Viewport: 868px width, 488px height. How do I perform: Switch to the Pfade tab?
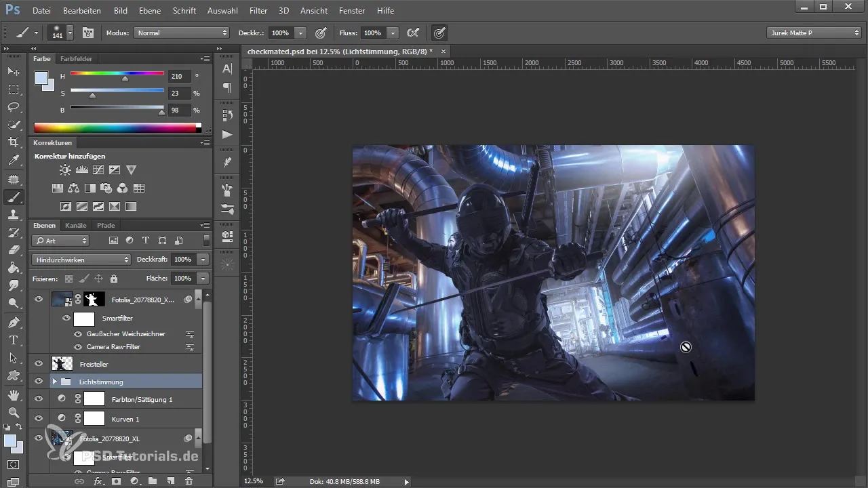[106, 225]
